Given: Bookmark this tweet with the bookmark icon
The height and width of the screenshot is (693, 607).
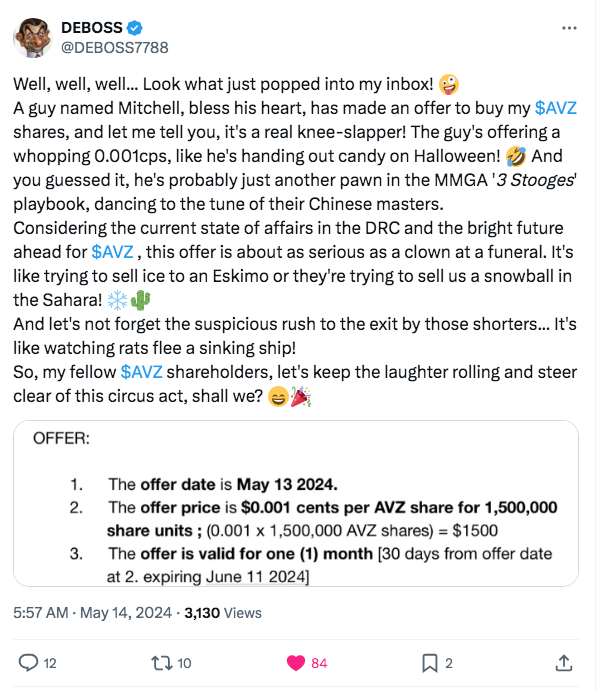Looking at the screenshot, I should point(429,662).
